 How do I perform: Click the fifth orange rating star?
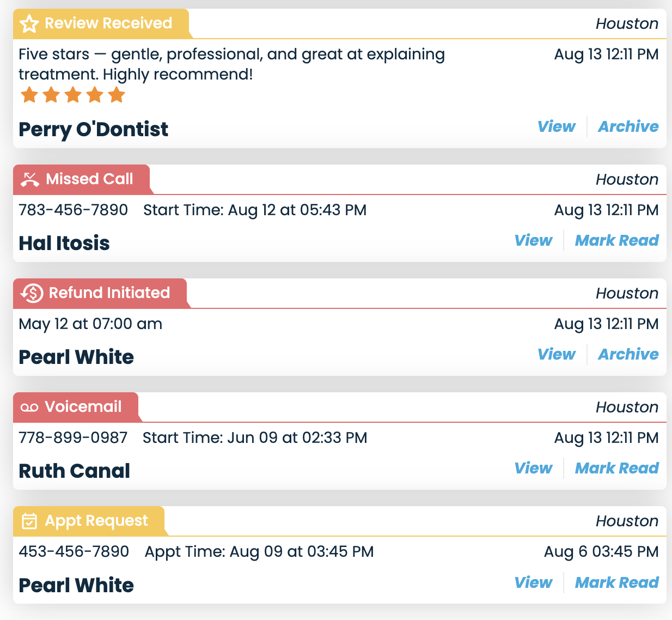[x=117, y=95]
